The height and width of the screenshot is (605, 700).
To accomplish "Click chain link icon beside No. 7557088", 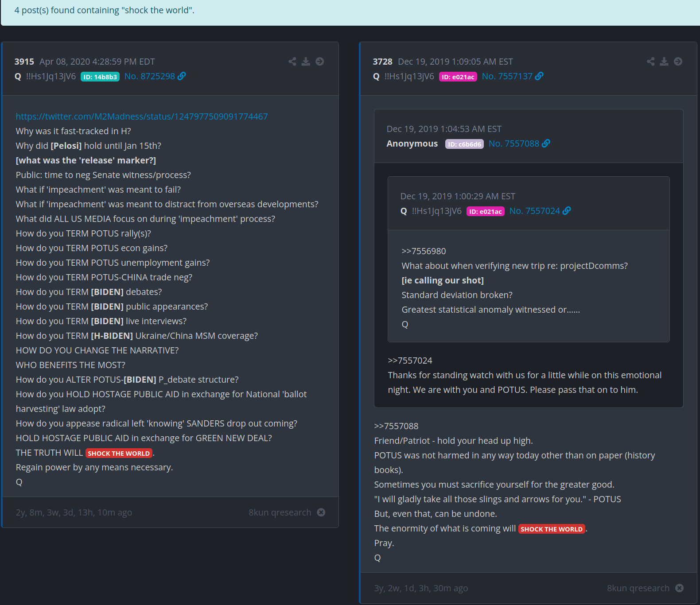I will (x=546, y=143).
